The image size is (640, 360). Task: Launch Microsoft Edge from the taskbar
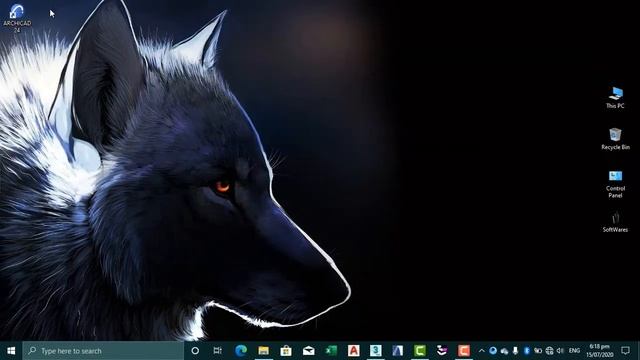coord(241,351)
